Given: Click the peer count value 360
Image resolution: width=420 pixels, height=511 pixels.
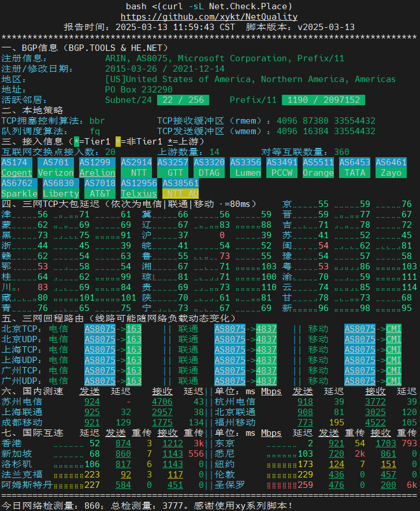Looking at the screenshot, I should pyautogui.click(x=341, y=152).
